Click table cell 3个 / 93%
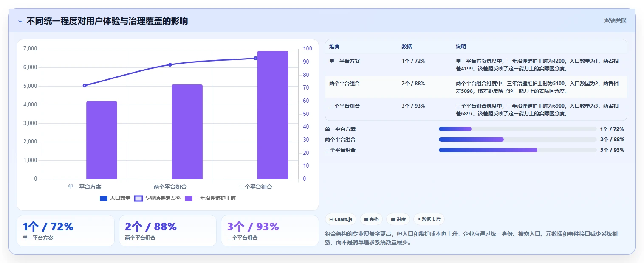Viewport: 644px width, 263px height. 413,106
